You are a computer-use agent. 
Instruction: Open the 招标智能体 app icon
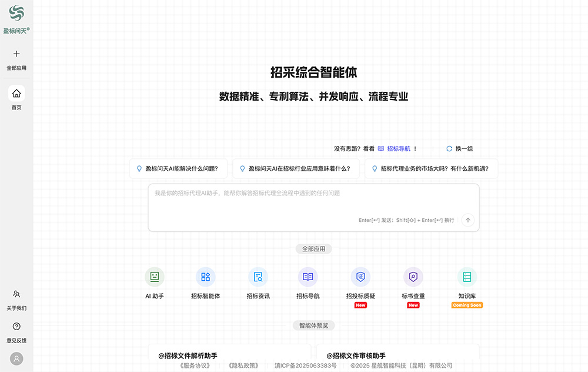[x=205, y=277]
